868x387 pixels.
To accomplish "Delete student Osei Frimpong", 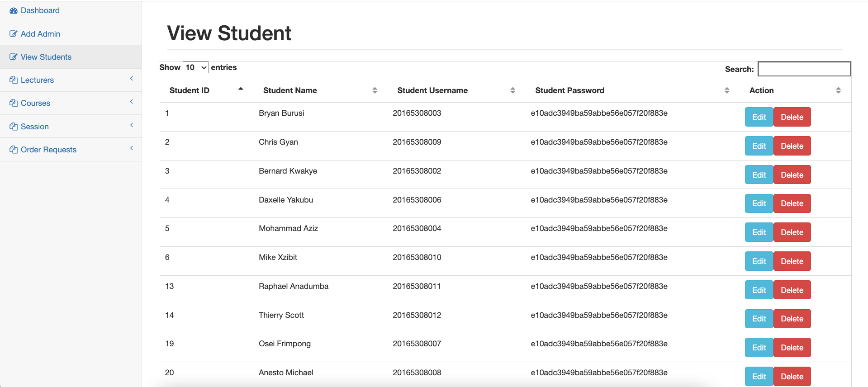I will [x=792, y=348].
